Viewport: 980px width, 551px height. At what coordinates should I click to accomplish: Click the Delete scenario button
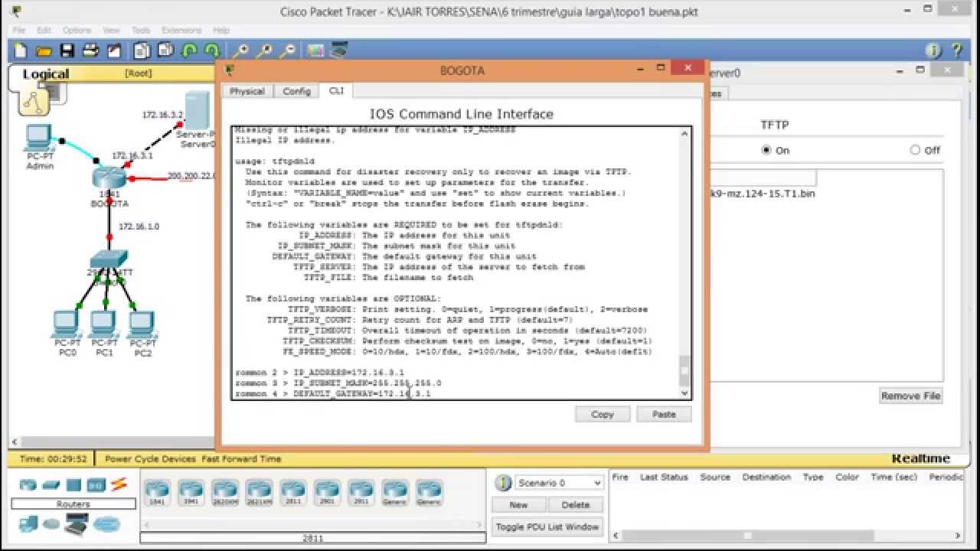tap(575, 505)
